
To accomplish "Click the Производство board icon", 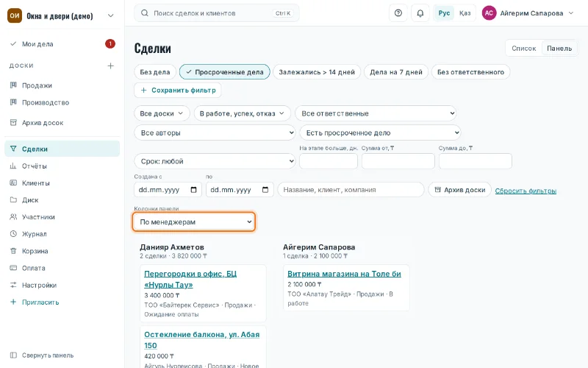I will coord(13,102).
